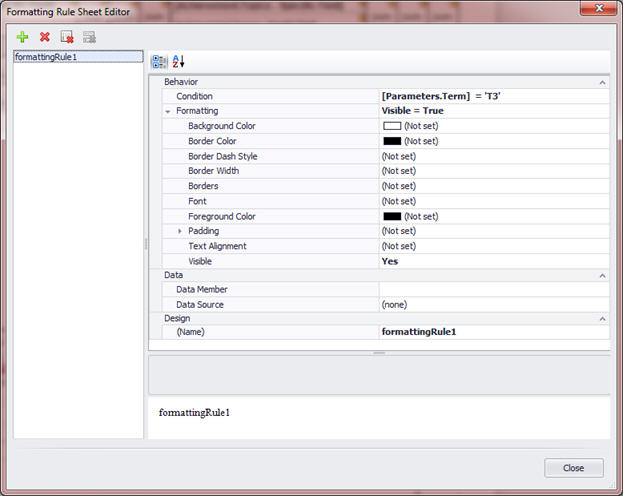Switch property grid to categorized view
Screen dimensions: 623x496
pyautogui.click(x=159, y=61)
